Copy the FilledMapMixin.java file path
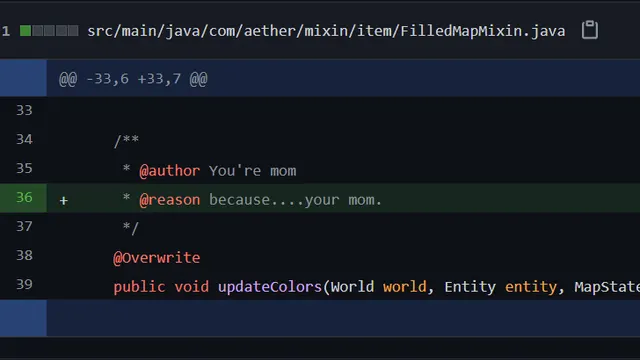This screenshot has width=640, height=360. point(590,30)
